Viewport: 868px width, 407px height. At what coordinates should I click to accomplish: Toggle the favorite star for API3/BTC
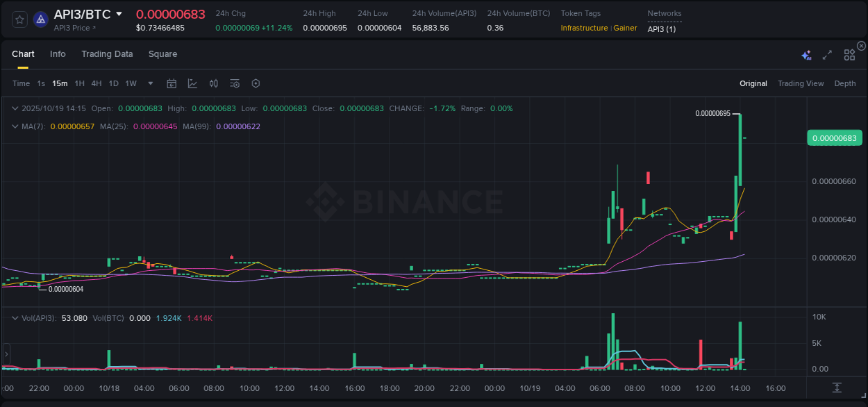click(x=19, y=19)
